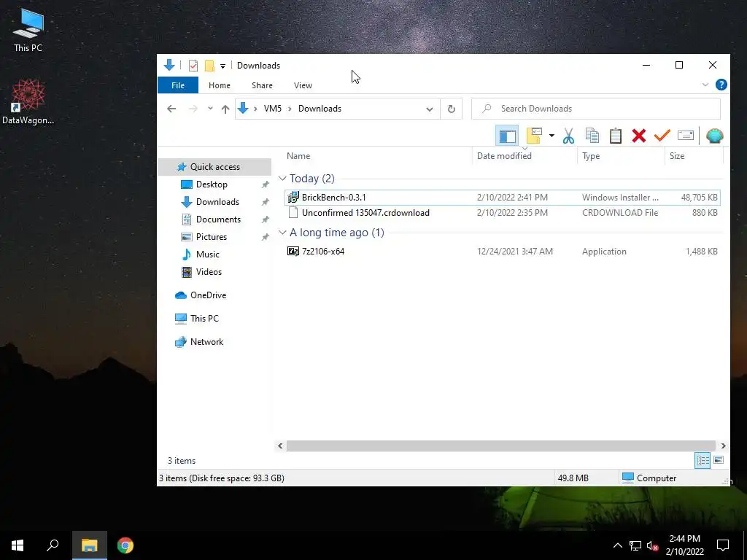Open Videos in the navigation pane

(x=209, y=272)
